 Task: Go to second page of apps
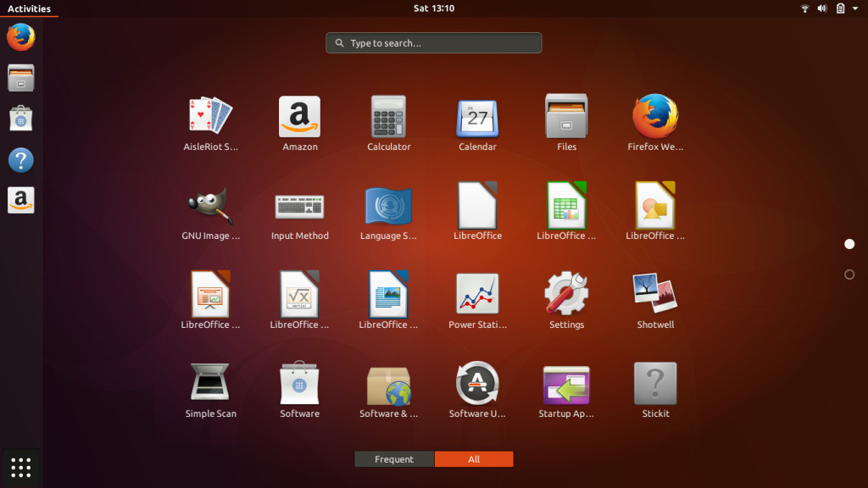tap(849, 274)
